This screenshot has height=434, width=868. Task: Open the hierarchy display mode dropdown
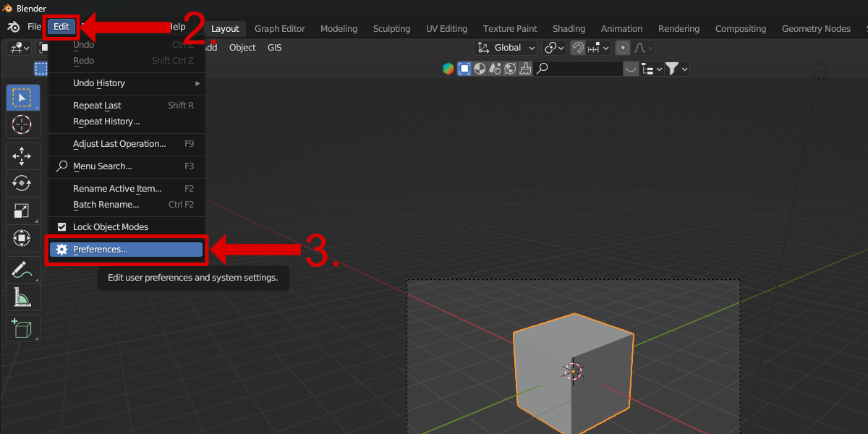pos(650,69)
